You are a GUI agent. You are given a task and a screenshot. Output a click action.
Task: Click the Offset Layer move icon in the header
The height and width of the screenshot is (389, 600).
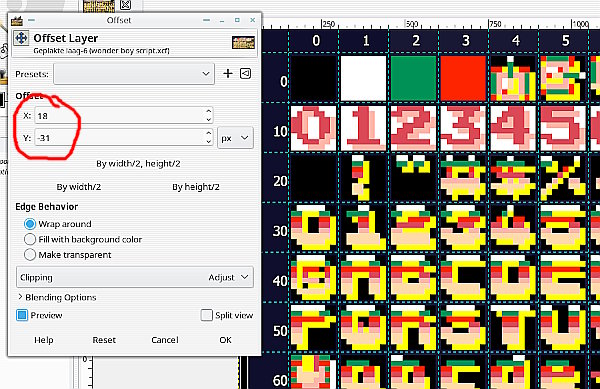pyautogui.click(x=21, y=38)
